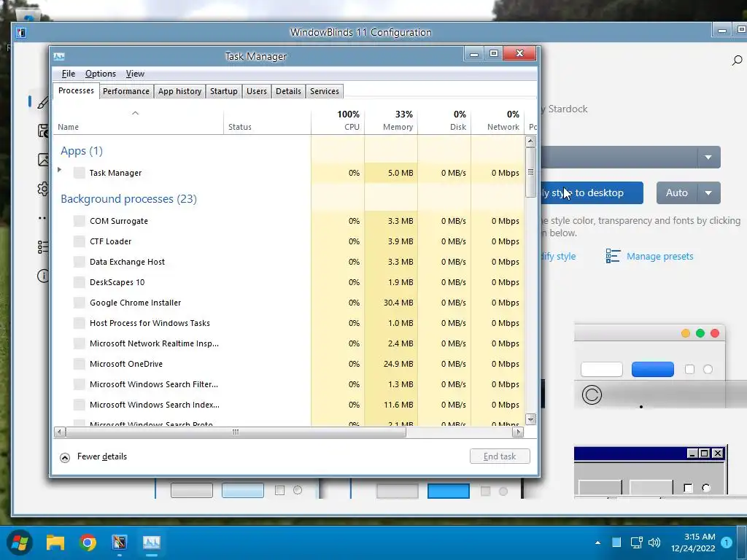The width and height of the screenshot is (747, 560).
Task: Select Host Process for Windows Tasks
Action: (288, 323)
